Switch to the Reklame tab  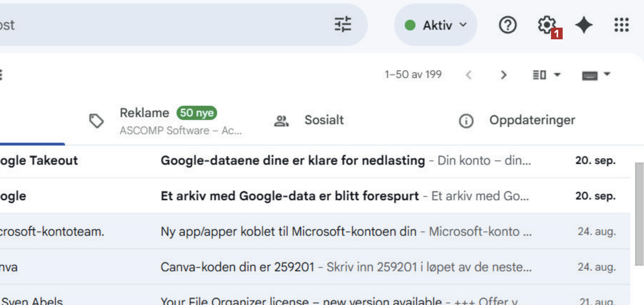pos(144,113)
